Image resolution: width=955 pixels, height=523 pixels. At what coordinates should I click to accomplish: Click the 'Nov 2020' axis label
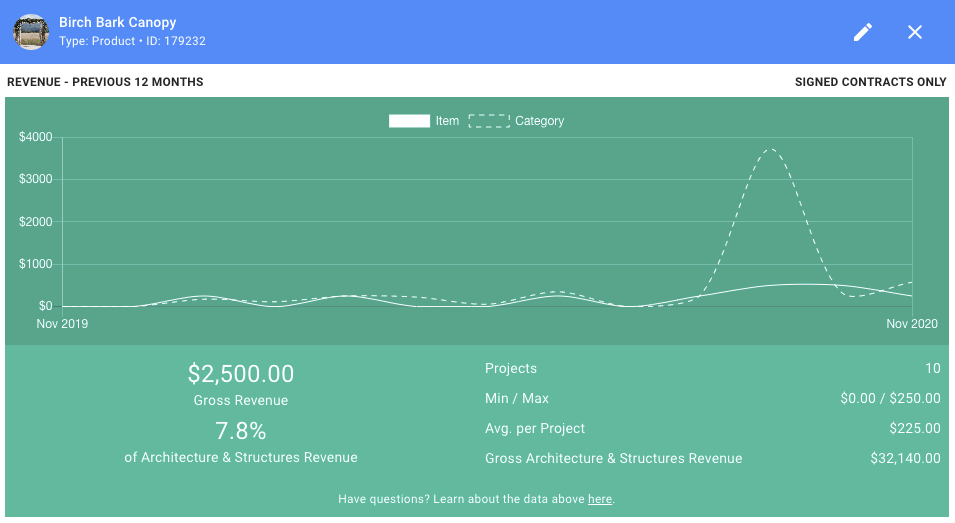(x=912, y=324)
